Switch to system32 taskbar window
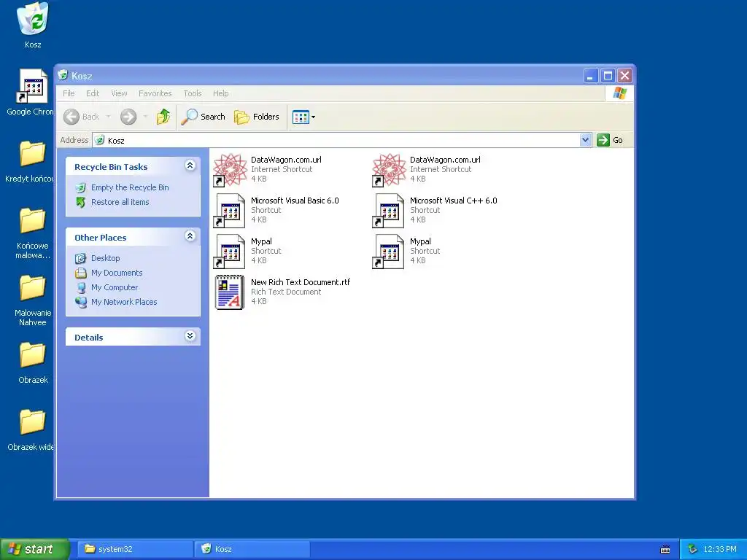This screenshot has width=747, height=560. pos(134,549)
